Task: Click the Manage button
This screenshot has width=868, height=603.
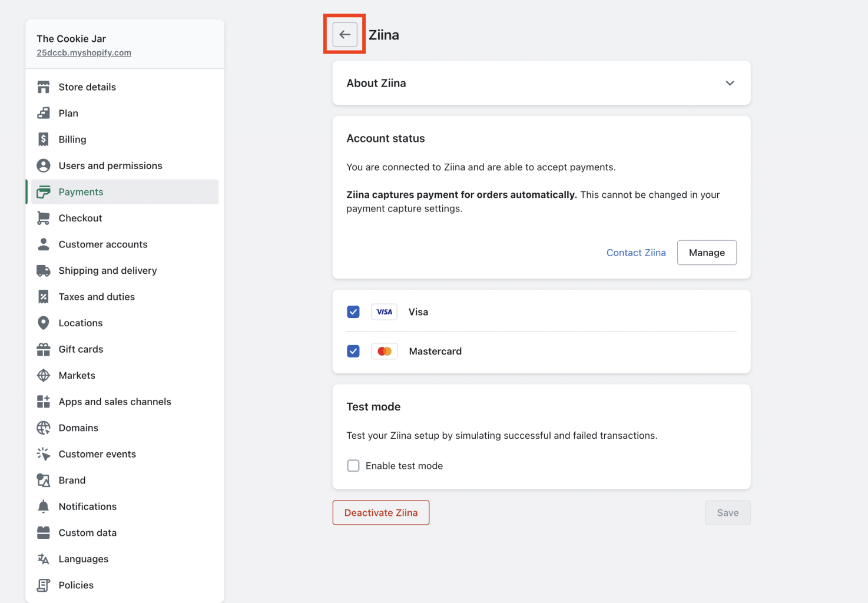Action: [707, 253]
